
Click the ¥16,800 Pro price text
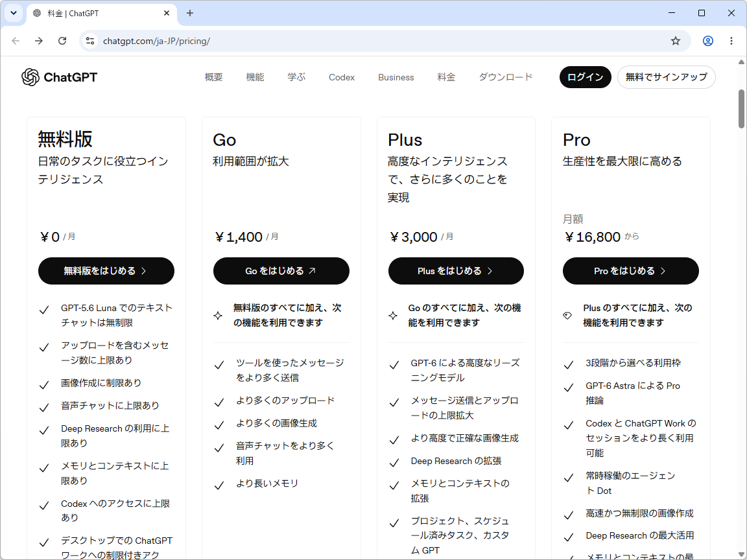592,237
